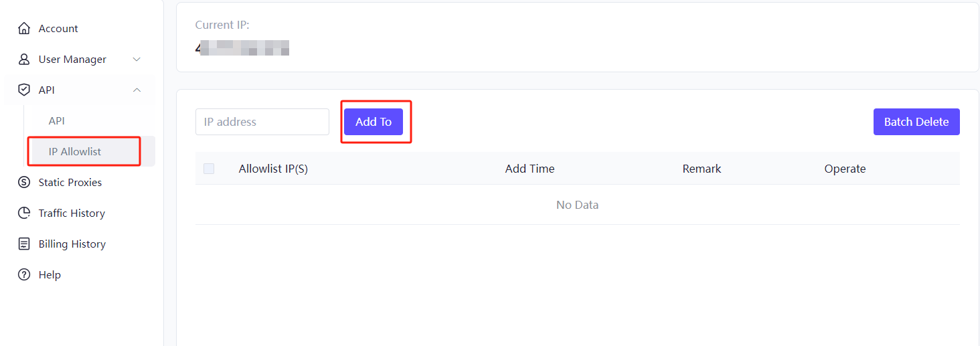Focus the IP address input field
This screenshot has height=346, width=980.
pyautogui.click(x=262, y=122)
